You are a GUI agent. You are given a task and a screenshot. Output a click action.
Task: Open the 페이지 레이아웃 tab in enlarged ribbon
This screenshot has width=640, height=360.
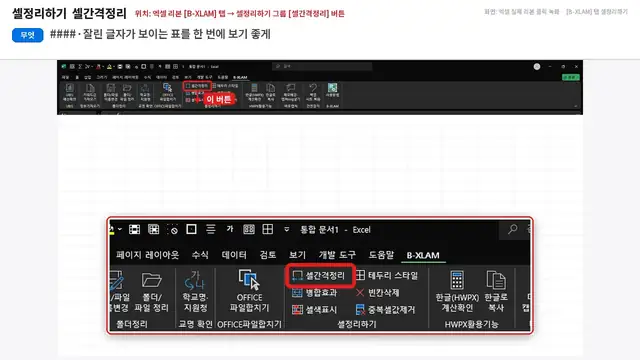[x=147, y=255]
